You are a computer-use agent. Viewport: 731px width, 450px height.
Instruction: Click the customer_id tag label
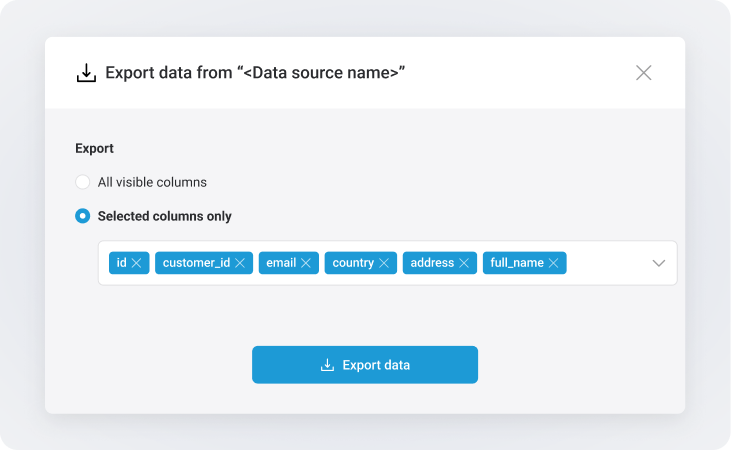pos(196,263)
